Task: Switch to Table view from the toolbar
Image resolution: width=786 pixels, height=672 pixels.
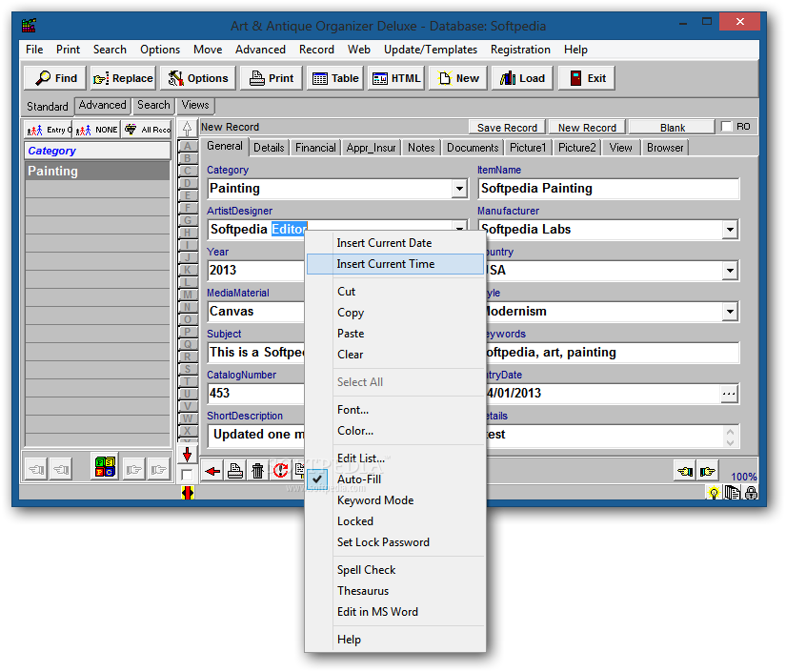Action: point(334,78)
